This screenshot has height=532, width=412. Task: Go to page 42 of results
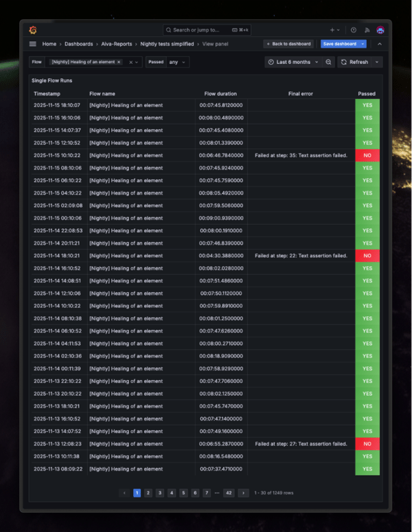point(229,493)
